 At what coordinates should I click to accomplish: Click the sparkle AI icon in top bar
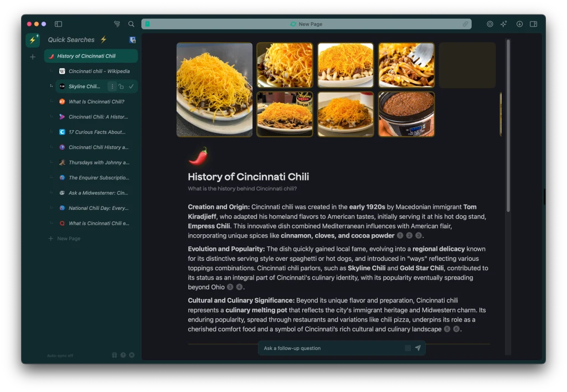click(503, 24)
